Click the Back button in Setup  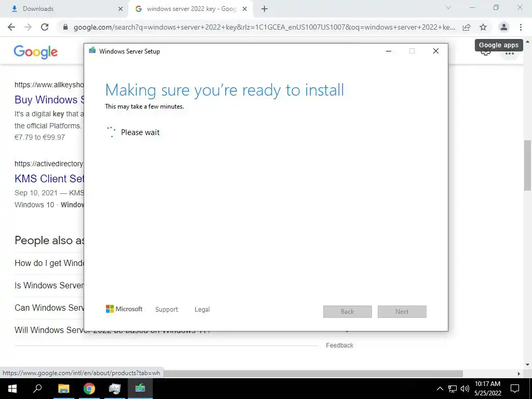click(348, 312)
